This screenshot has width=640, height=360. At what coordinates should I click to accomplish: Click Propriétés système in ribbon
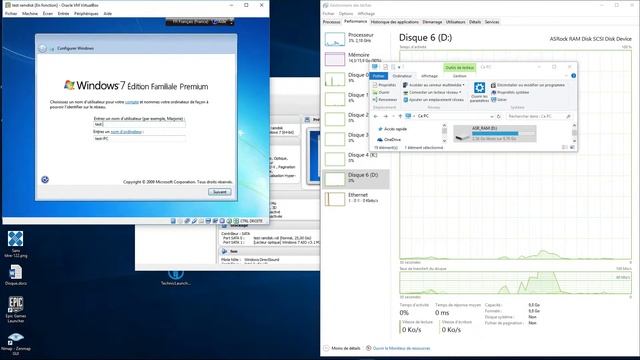click(x=510, y=92)
